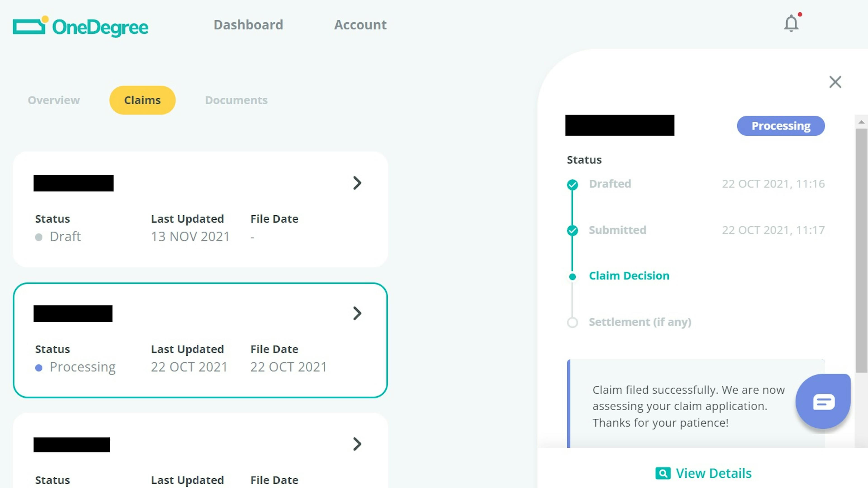868x488 pixels.
Task: Close the claim detail panel
Action: click(x=835, y=82)
